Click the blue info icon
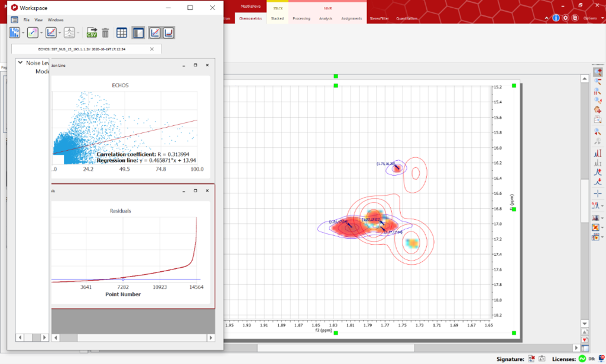Viewport: 606px width, 364px height. [556, 18]
